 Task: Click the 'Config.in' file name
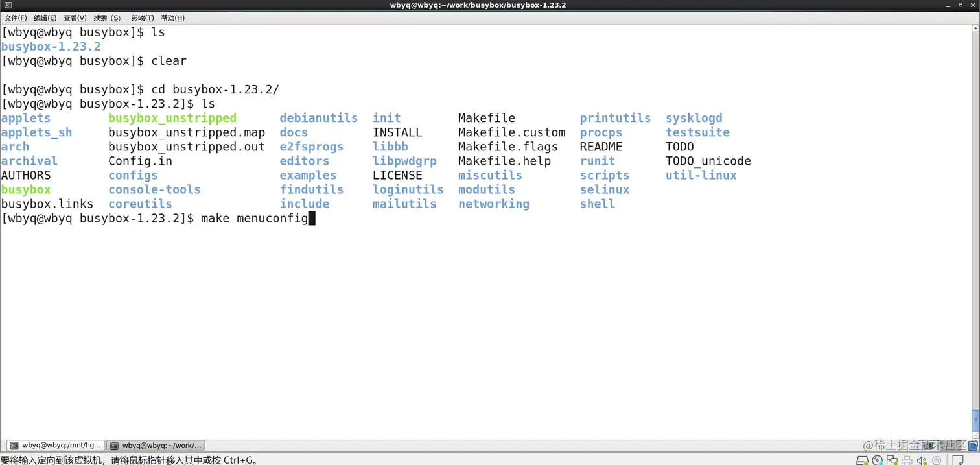140,161
